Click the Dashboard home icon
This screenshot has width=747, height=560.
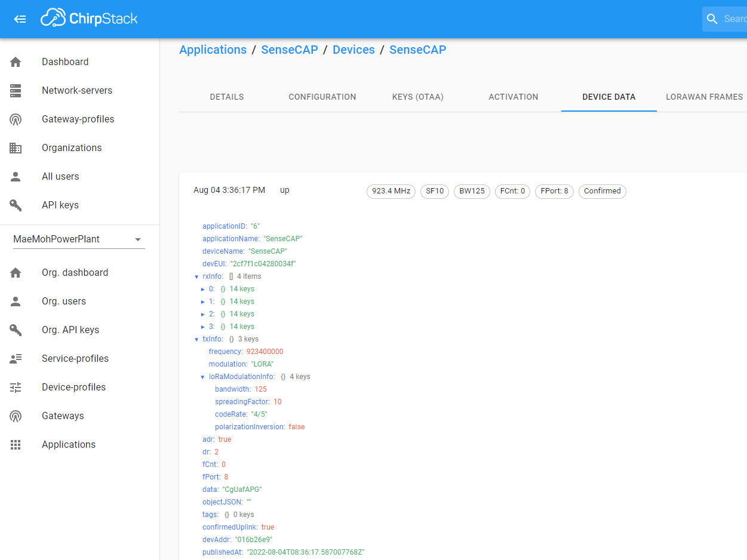[16, 62]
